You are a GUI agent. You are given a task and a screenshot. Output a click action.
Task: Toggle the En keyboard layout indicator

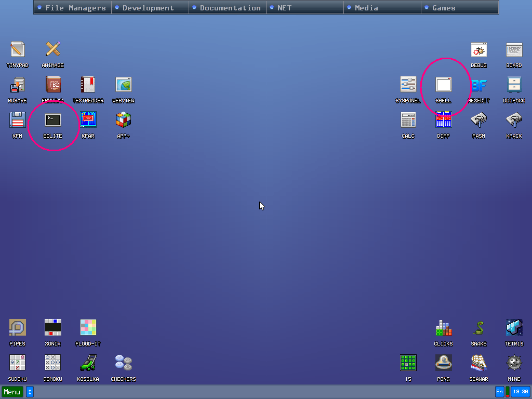499,392
